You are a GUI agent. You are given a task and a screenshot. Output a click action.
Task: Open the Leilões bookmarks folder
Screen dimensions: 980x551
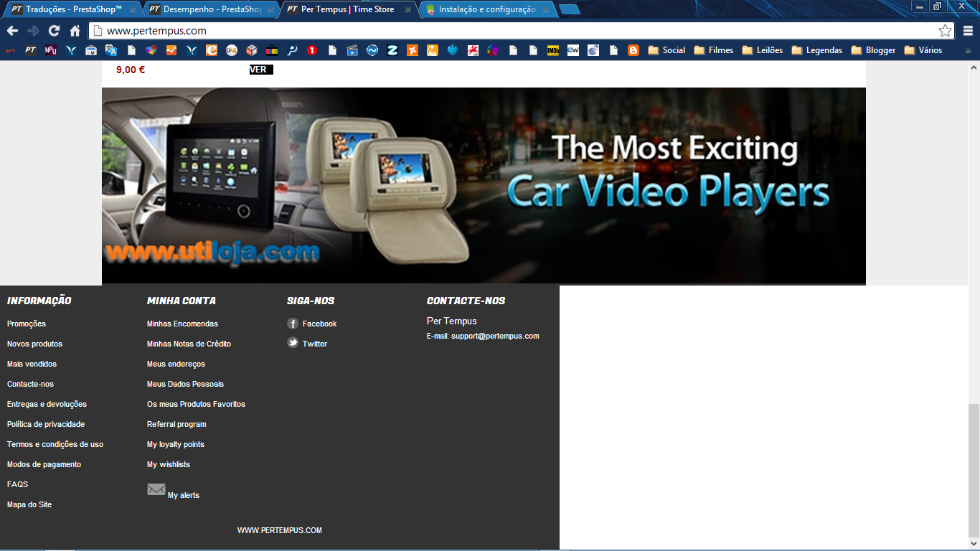(x=762, y=50)
